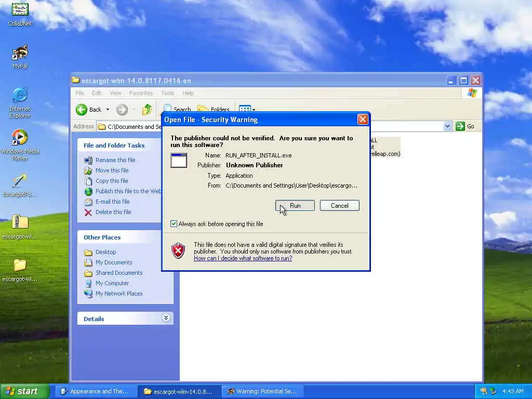Go up one folder level in Explorer
This screenshot has width=532, height=399.
point(147,110)
